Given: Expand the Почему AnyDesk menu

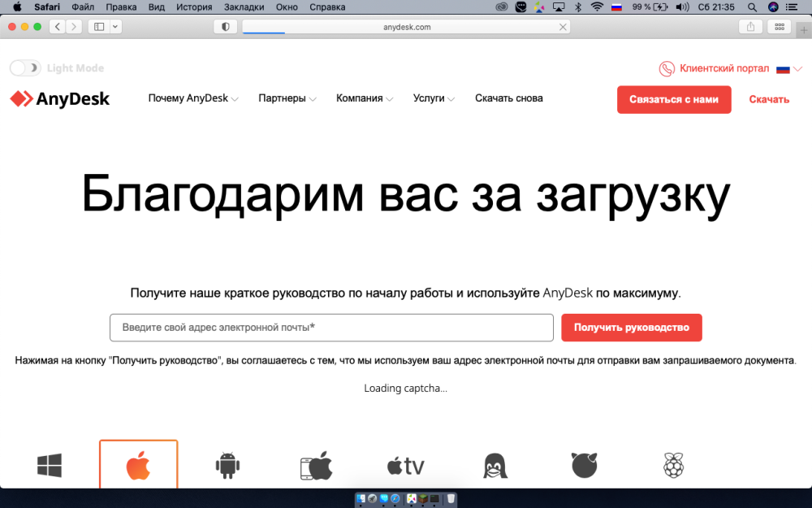Looking at the screenshot, I should [192, 98].
